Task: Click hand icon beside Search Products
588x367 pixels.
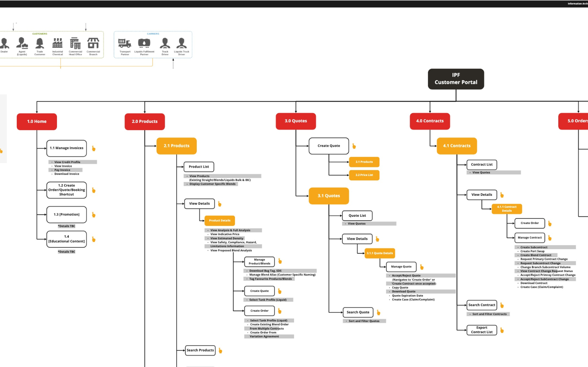Action: [x=220, y=350]
